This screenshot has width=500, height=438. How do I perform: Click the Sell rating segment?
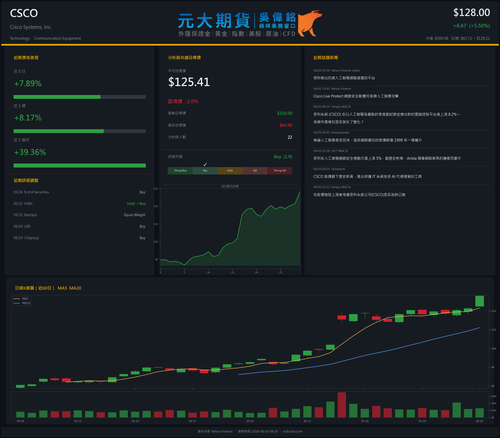pos(255,171)
